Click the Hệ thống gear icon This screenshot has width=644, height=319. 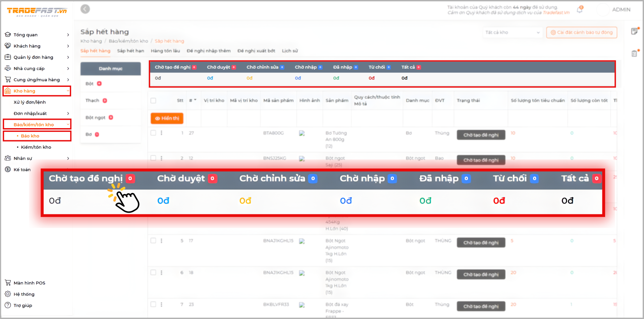point(8,294)
